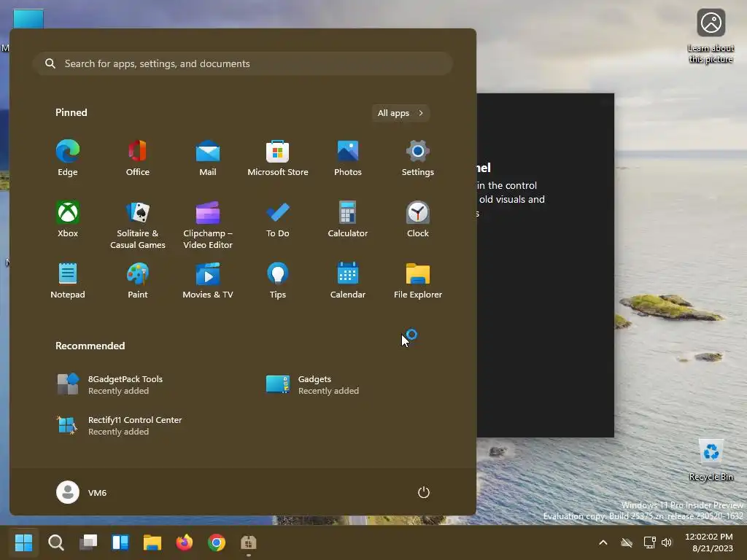This screenshot has height=560, width=747.
Task: Launch the Xbox app
Action: (x=68, y=219)
